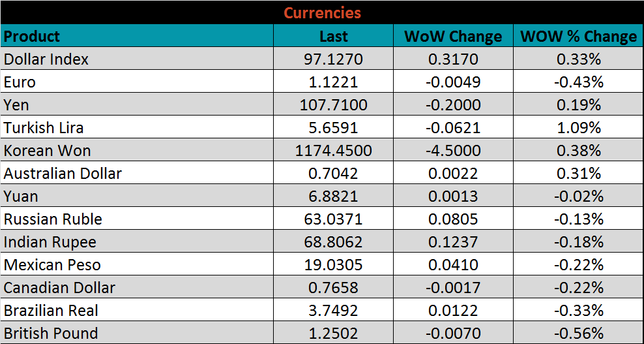Click Mexican Peso WoW change 0.0410
This screenshot has width=644, height=344.
pyautogui.click(x=453, y=265)
